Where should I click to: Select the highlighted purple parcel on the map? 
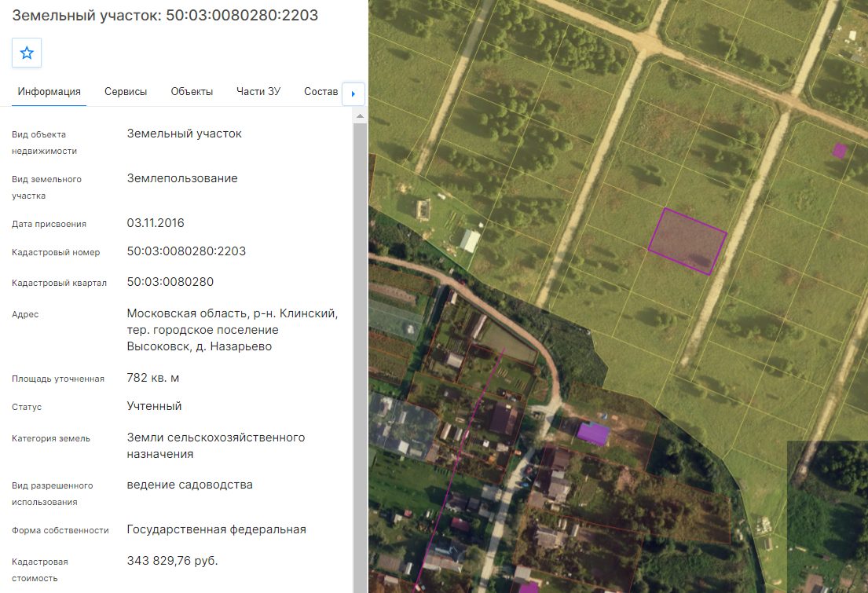[x=687, y=241]
